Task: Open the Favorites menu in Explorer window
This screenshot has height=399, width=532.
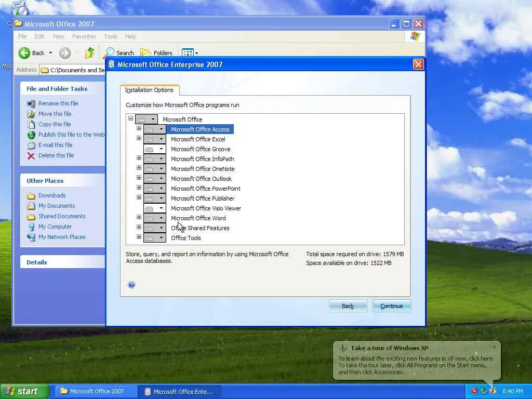Action: click(84, 36)
